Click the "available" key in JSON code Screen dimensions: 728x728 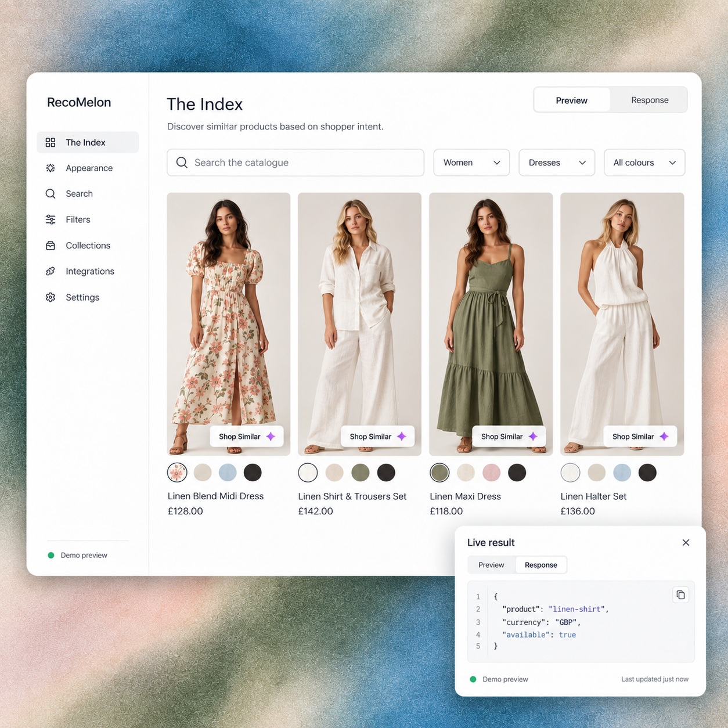[525, 635]
